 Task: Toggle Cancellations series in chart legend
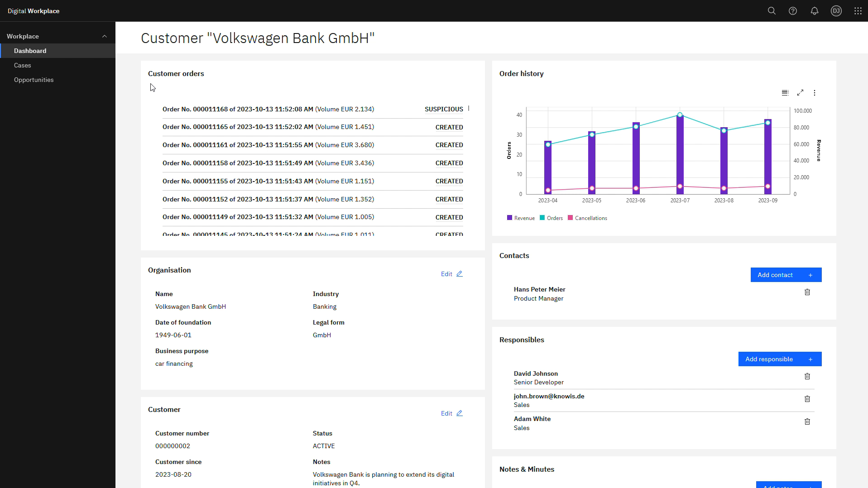click(587, 218)
